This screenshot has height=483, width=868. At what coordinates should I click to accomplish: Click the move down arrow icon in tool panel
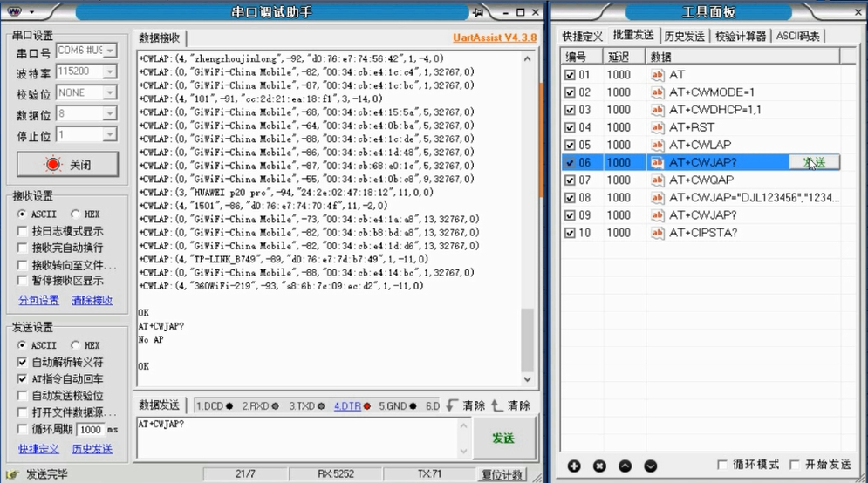(x=651, y=466)
